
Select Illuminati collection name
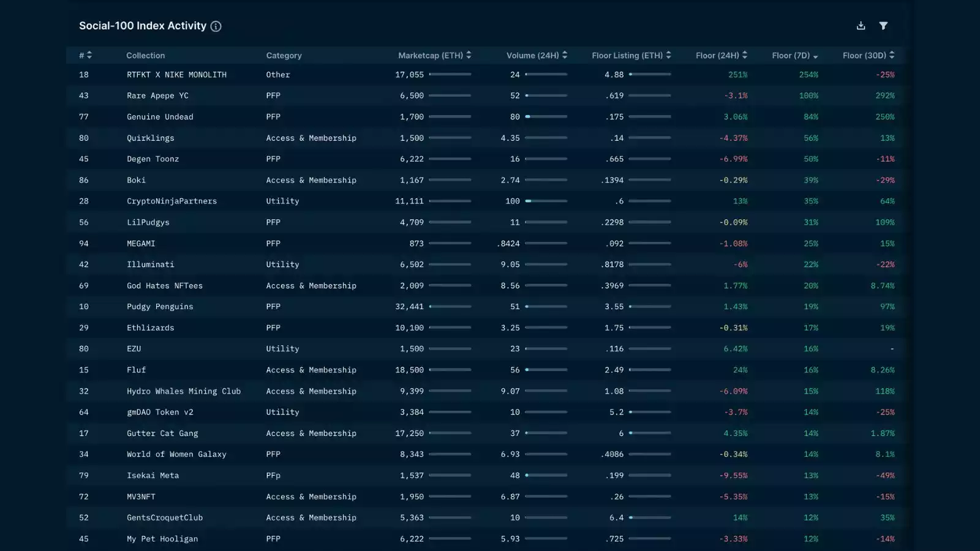(x=150, y=264)
